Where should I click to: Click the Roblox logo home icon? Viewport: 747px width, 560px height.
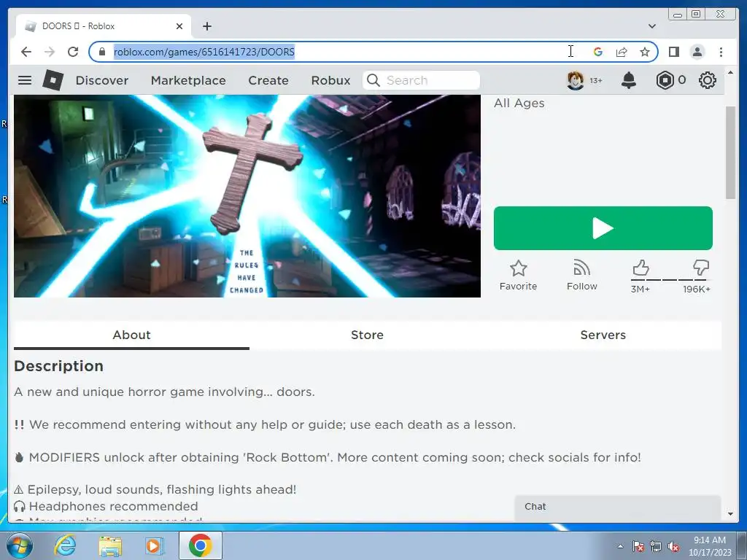[x=53, y=80]
